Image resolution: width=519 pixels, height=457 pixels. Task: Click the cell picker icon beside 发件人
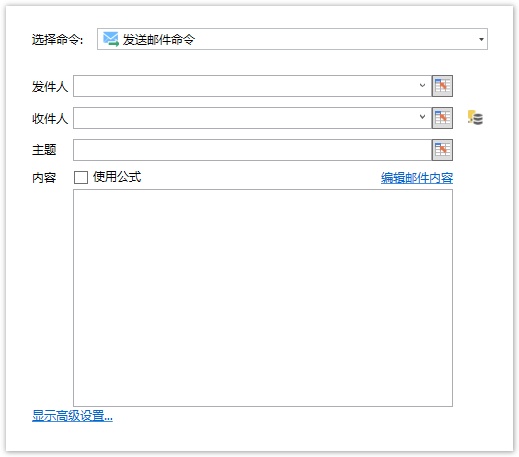coord(442,86)
